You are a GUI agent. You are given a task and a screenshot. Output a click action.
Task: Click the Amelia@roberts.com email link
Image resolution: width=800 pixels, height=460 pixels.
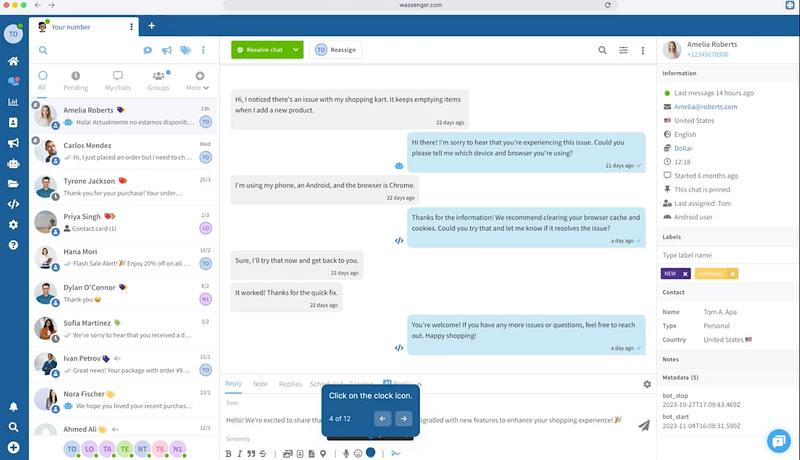pyautogui.click(x=705, y=107)
